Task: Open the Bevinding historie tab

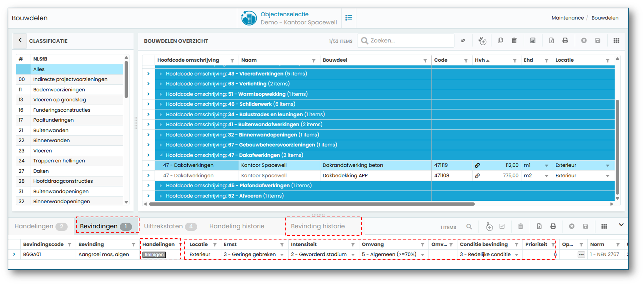Action: [x=318, y=226]
